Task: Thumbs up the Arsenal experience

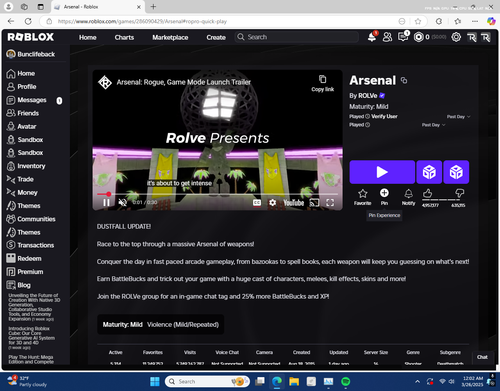Action: coord(428,193)
